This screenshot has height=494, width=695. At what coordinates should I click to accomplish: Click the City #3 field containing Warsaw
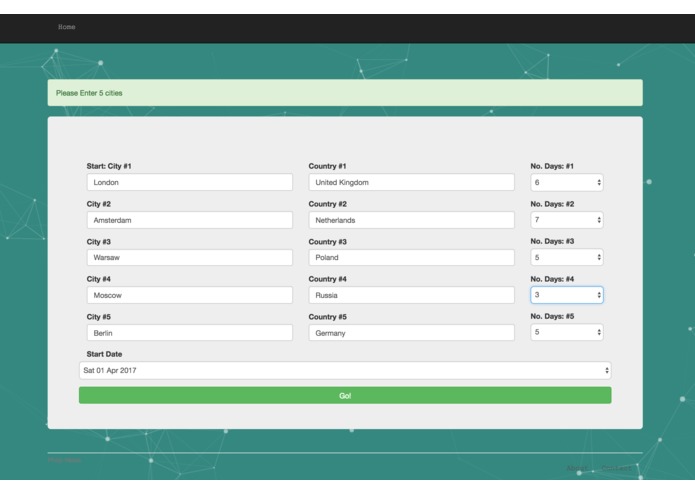pyautogui.click(x=190, y=257)
